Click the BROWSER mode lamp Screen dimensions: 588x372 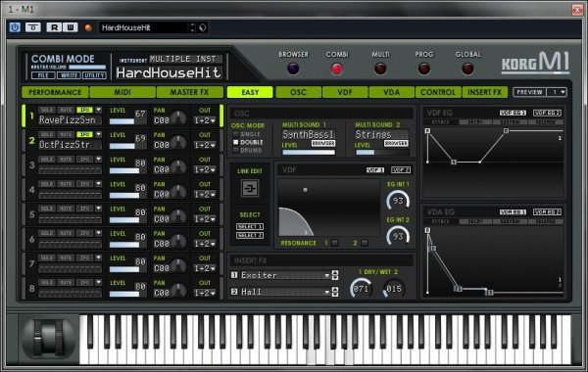pos(293,69)
